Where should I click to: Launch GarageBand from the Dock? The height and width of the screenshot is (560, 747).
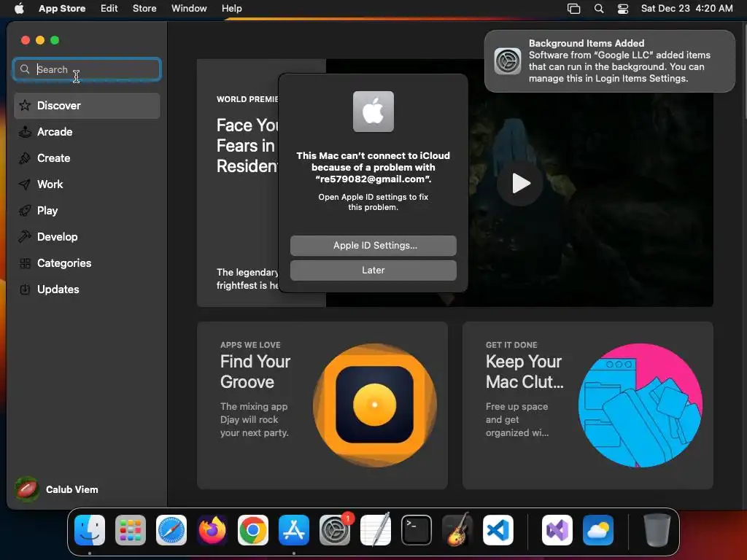pos(457,530)
